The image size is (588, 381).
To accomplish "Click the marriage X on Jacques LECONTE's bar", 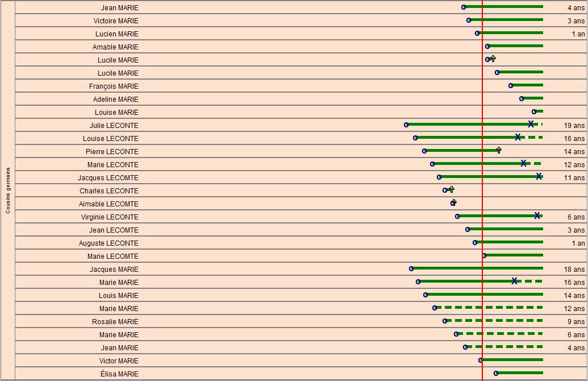I will (x=539, y=176).
